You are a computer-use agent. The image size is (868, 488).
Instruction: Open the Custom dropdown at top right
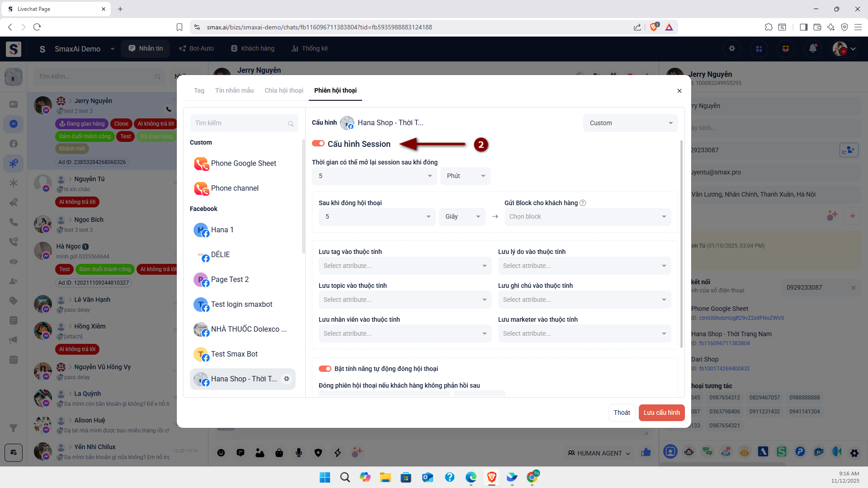pyautogui.click(x=630, y=123)
